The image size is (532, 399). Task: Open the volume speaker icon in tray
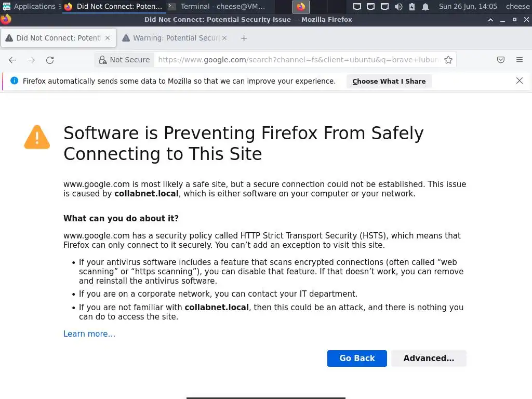pyautogui.click(x=398, y=6)
